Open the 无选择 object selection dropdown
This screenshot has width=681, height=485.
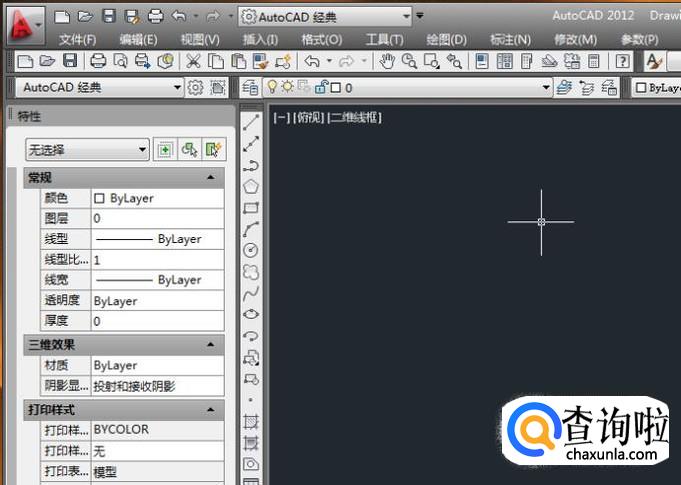[88, 150]
